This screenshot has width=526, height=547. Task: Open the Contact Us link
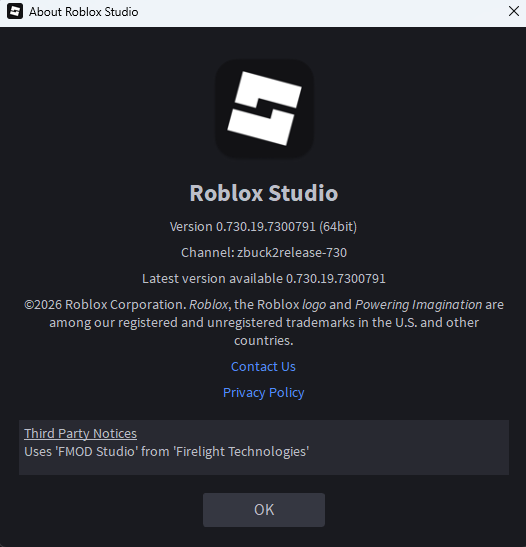[x=263, y=366]
